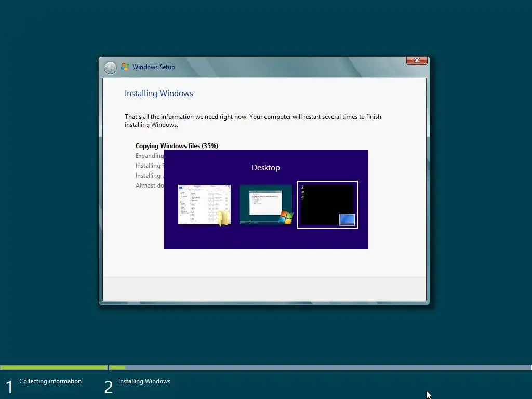Click the "Almost do" status line
The height and width of the screenshot is (399, 532).
[150, 185]
